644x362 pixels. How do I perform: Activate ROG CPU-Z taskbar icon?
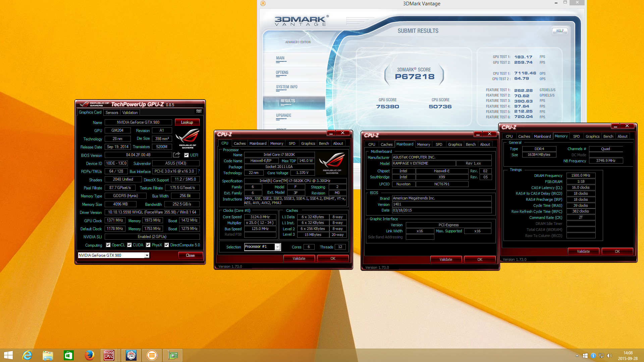click(109, 355)
